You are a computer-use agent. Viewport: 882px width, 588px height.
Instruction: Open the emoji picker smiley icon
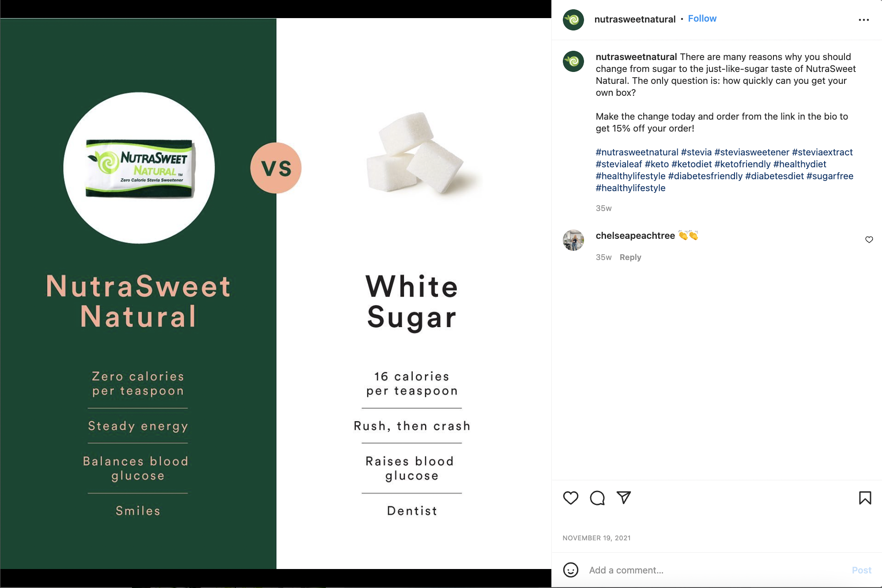pos(570,570)
